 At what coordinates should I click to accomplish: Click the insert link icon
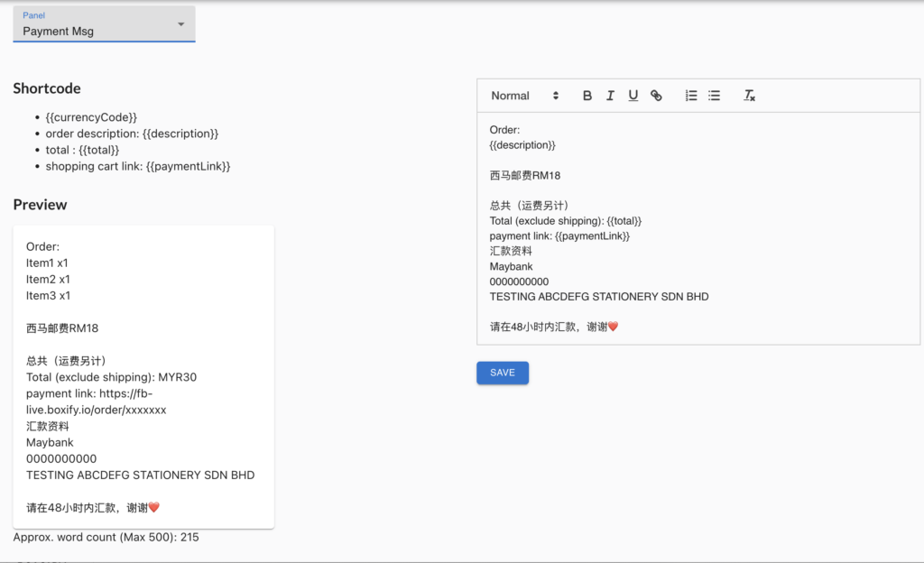[656, 96]
